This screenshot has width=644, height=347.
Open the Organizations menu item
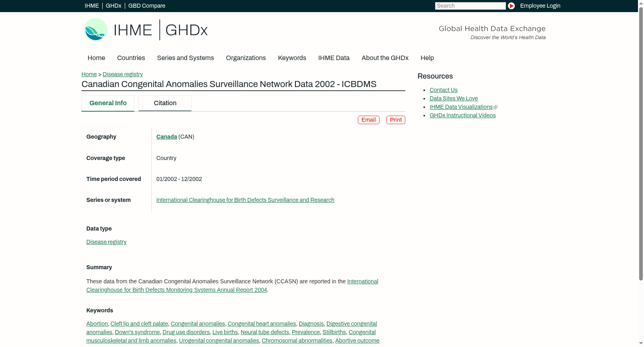tap(246, 58)
